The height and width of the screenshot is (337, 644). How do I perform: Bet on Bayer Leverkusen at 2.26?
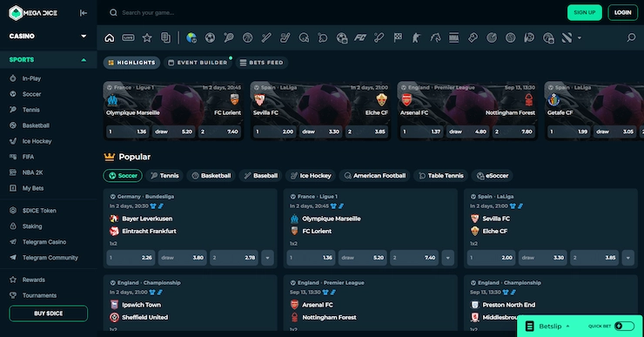[131, 258]
